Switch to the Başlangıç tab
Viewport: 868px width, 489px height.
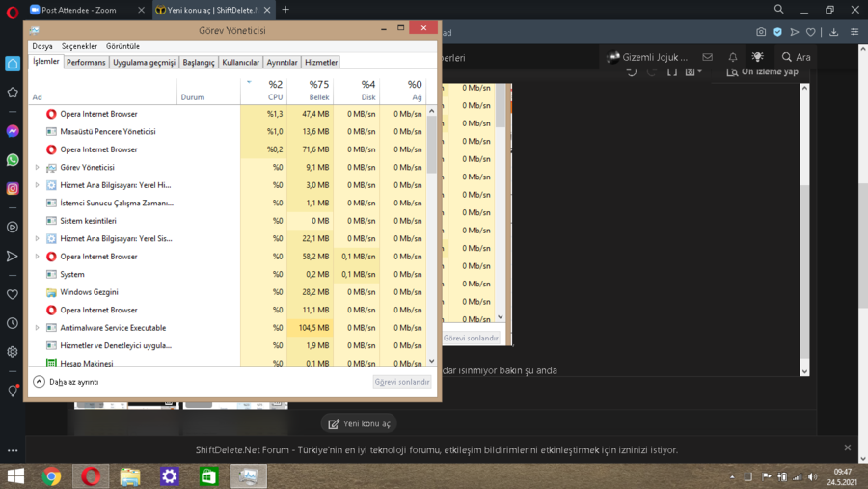(198, 62)
